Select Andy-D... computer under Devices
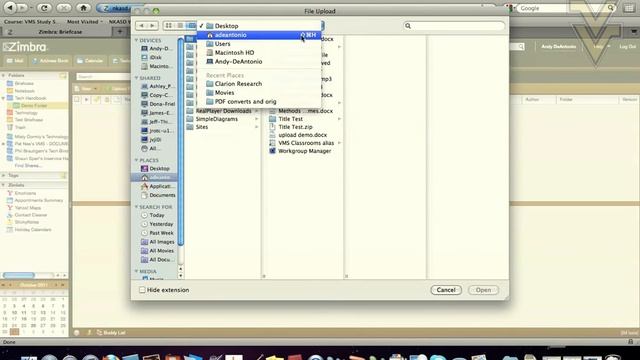Image resolution: width=640 pixels, height=360 pixels. pos(156,49)
